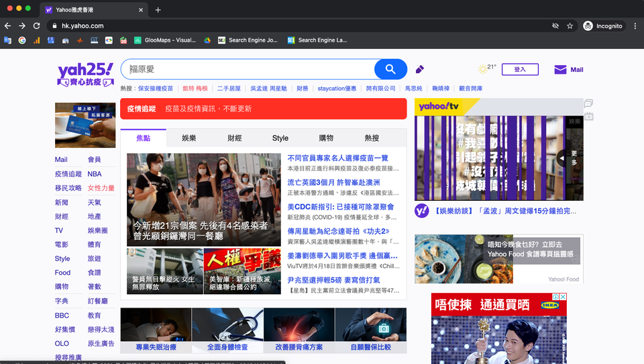Click the 登入 sign-in button
The image size is (644, 364).
(520, 70)
